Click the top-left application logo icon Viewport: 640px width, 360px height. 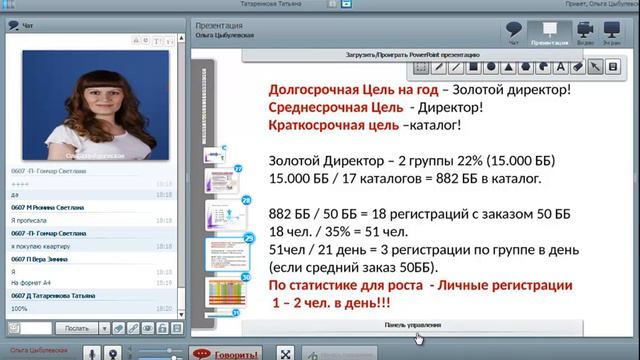point(7,4)
